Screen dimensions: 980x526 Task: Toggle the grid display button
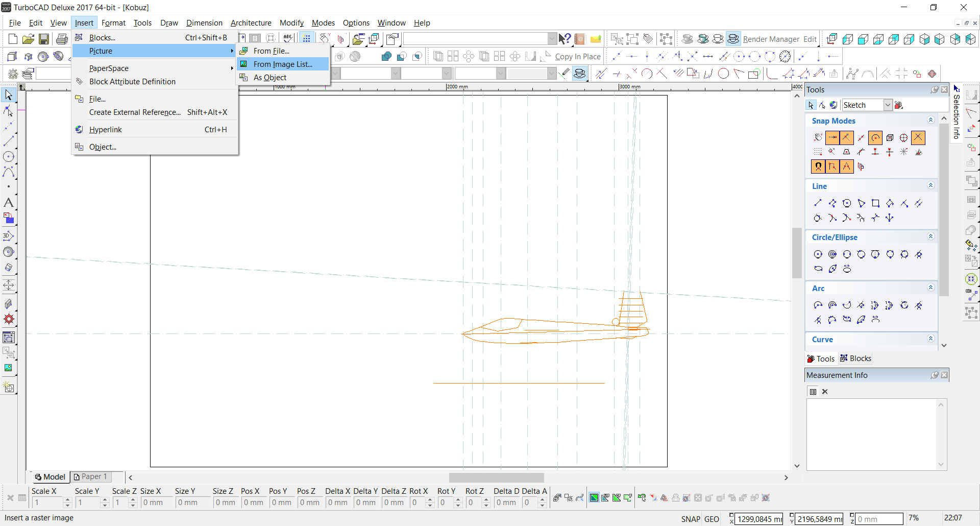[x=306, y=39]
